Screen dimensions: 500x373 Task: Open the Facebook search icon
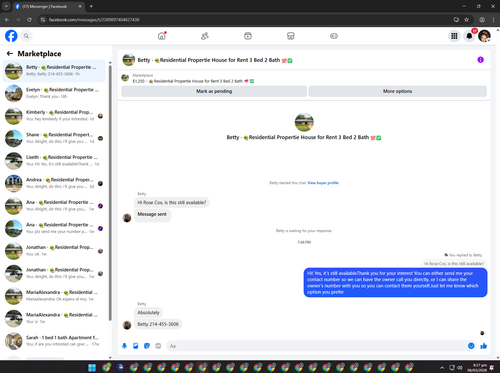click(x=26, y=36)
